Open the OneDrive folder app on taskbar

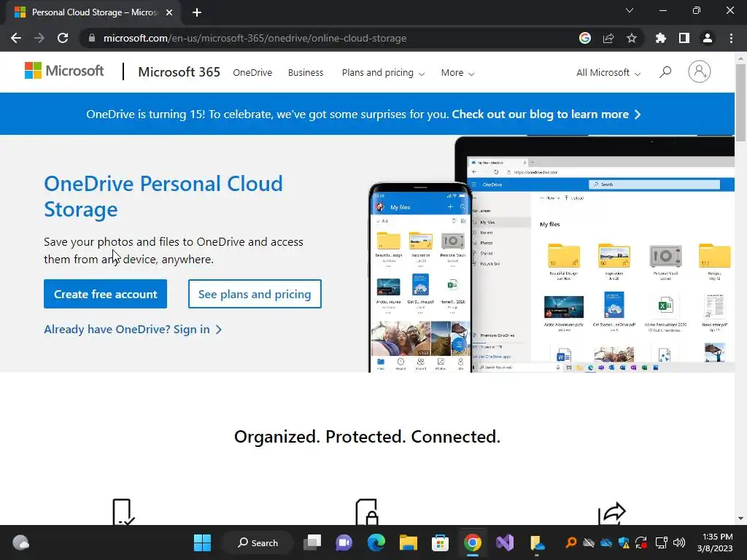537,542
